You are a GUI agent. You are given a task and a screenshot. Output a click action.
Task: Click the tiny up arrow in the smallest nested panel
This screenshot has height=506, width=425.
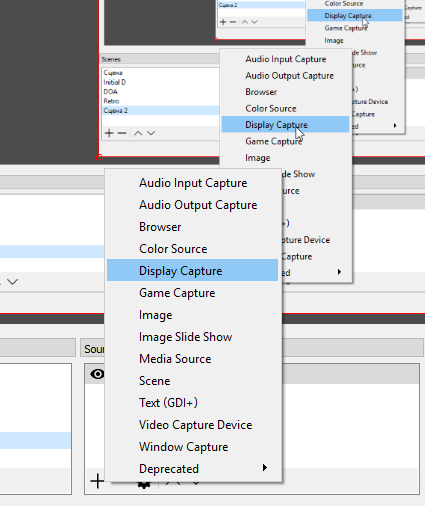[x=245, y=22]
